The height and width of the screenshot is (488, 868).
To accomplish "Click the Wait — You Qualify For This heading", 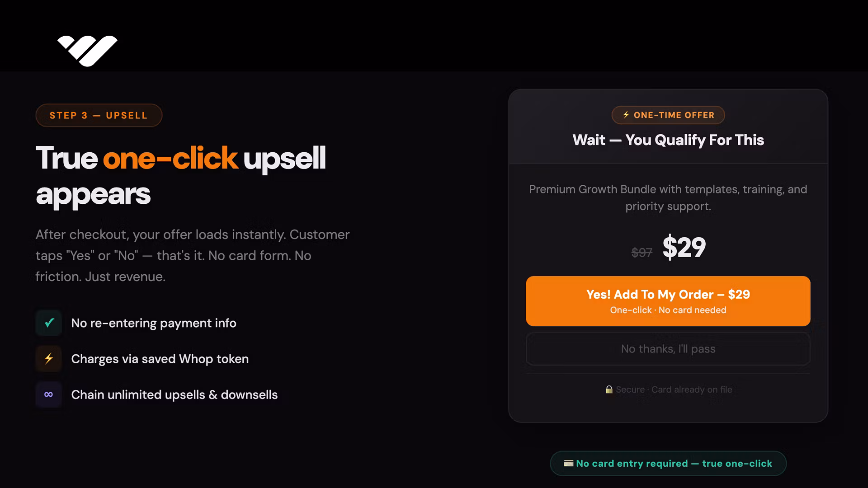I will point(668,140).
